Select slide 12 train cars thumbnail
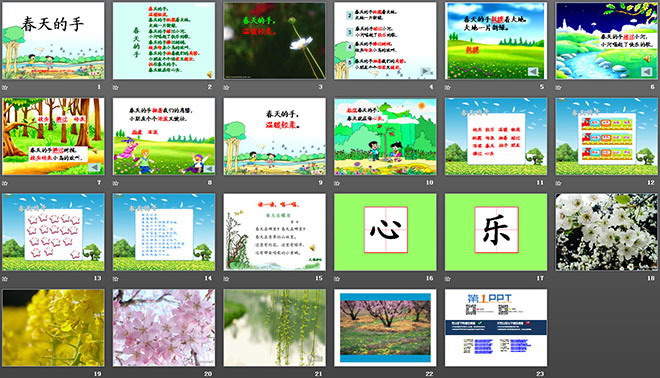Viewport: 660px width, 378px height. click(607, 136)
